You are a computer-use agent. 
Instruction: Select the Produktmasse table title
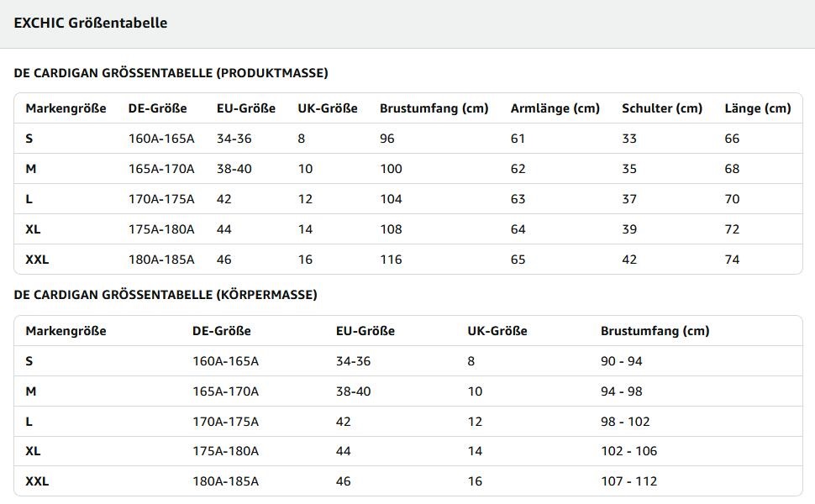(171, 73)
